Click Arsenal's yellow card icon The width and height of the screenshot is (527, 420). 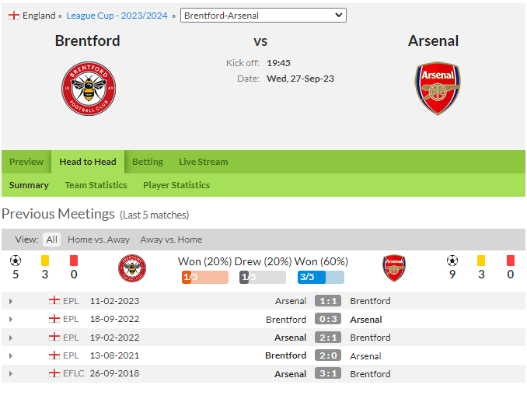point(481,261)
